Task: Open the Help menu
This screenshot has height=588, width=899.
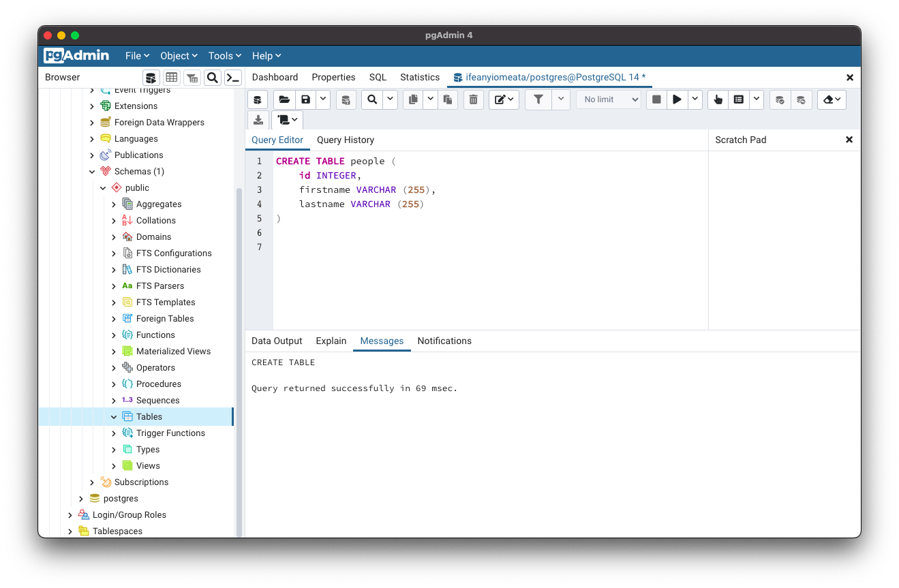Action: coord(266,56)
